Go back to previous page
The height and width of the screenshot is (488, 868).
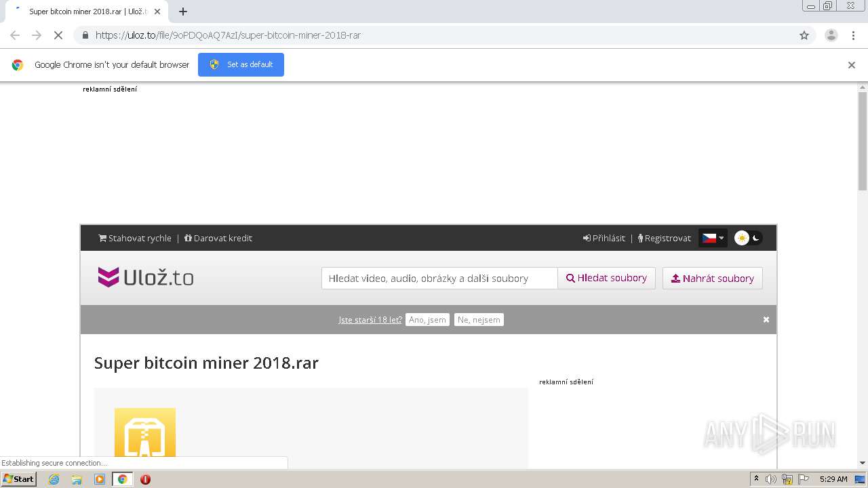(15, 35)
